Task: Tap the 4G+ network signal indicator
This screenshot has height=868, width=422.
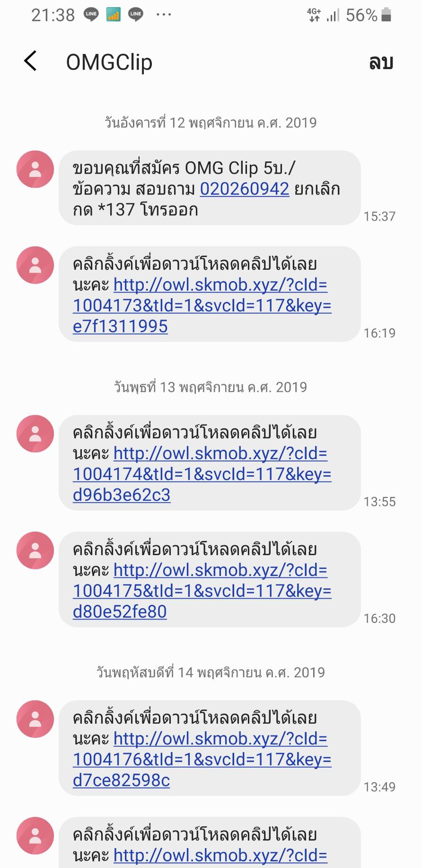Action: (314, 15)
